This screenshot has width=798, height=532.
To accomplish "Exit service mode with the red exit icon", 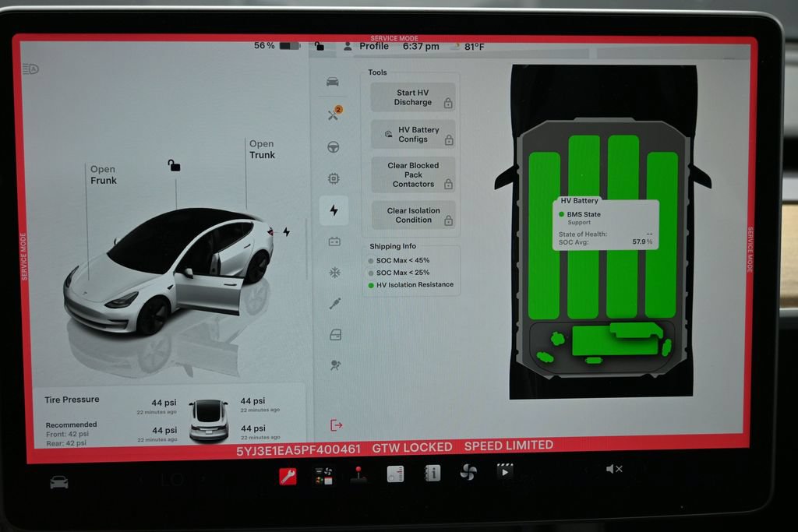I will (337, 425).
